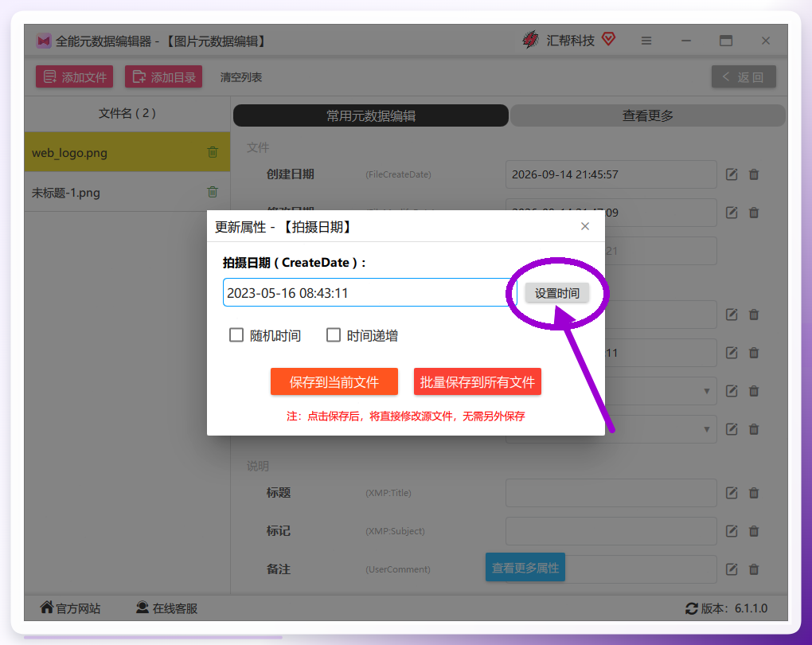Click the edit icon in the 备注 row

coord(732,569)
